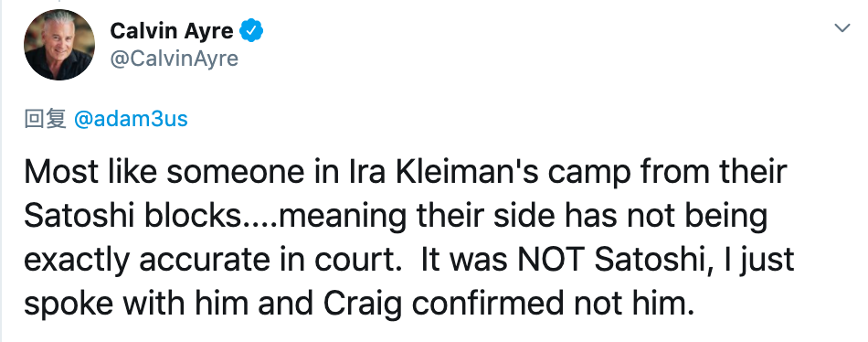868x342 pixels.
Task: Click the word "court." in the tweet
Action: pos(354,262)
